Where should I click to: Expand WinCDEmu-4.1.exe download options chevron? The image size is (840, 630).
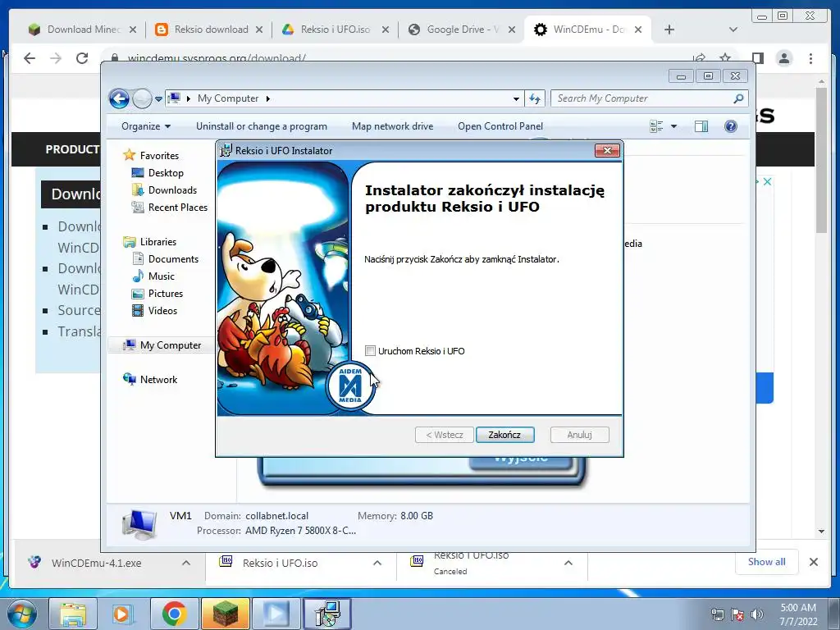point(186,563)
